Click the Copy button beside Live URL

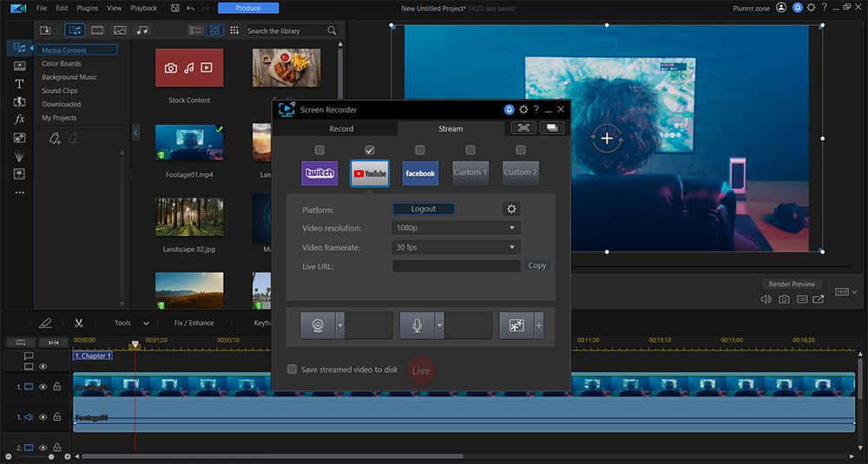[537, 265]
